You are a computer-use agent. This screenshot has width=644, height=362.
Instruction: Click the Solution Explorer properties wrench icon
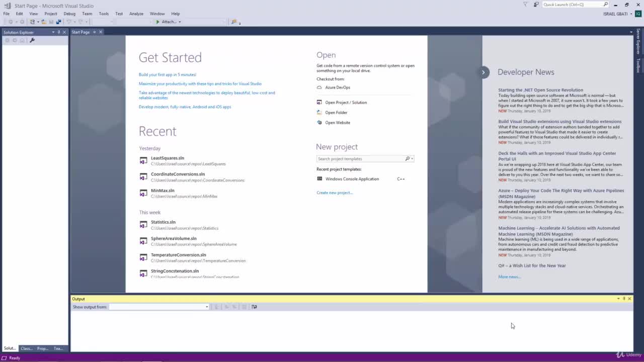coord(32,40)
